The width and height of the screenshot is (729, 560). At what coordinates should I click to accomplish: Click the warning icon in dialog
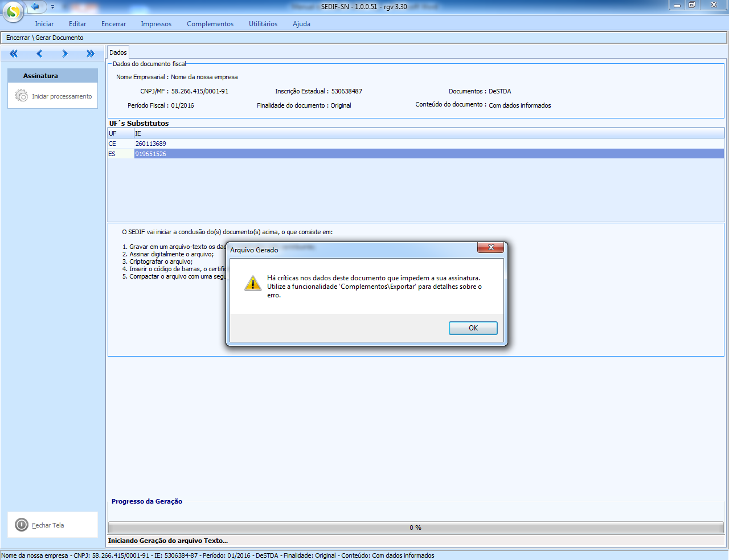coord(252,283)
